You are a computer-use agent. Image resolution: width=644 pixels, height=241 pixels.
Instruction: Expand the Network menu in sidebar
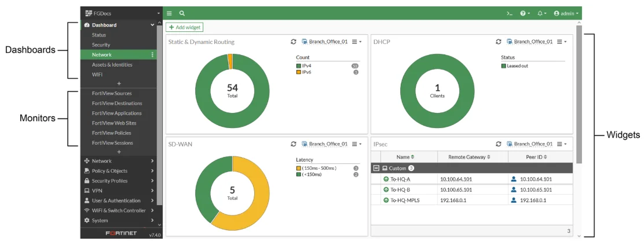pyautogui.click(x=118, y=161)
